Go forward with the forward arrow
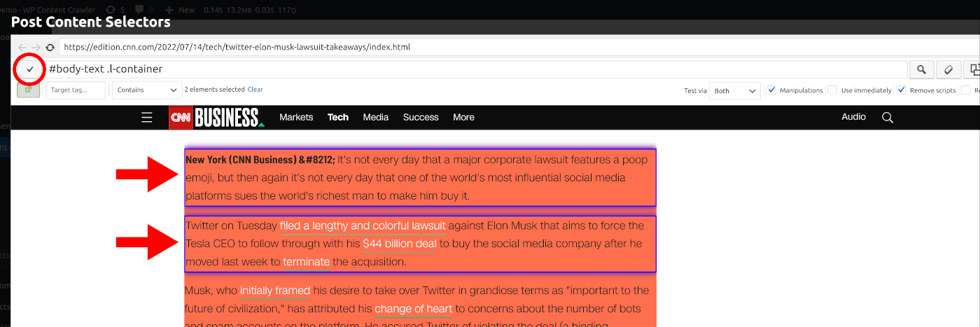 [36, 47]
